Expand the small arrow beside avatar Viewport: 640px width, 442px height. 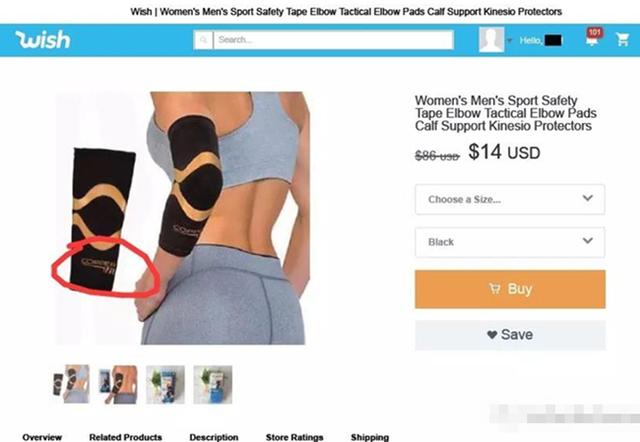(x=509, y=40)
